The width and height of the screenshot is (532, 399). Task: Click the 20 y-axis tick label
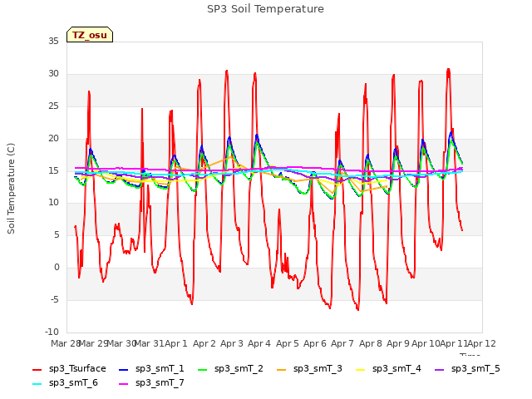point(53,139)
